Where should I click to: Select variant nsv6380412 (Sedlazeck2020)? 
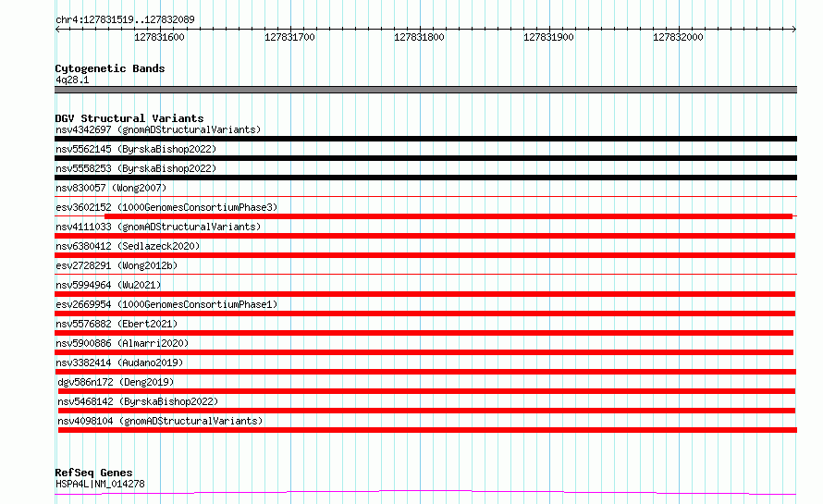[128, 246]
